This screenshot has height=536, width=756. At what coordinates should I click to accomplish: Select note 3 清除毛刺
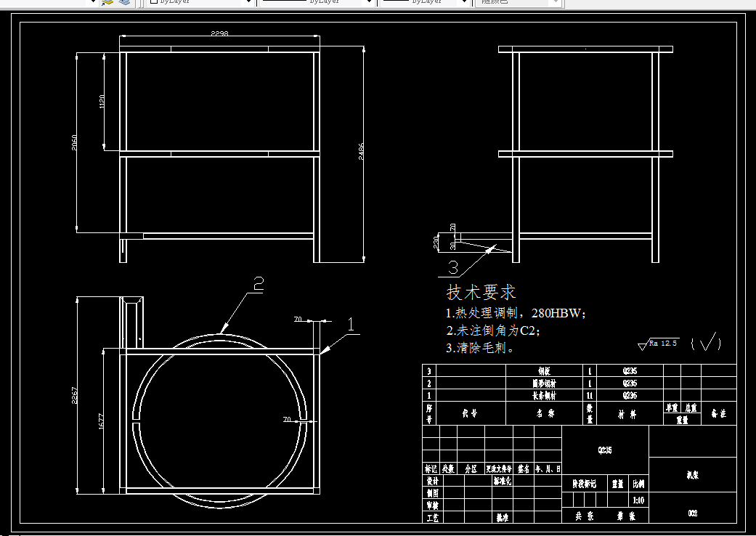click(480, 348)
